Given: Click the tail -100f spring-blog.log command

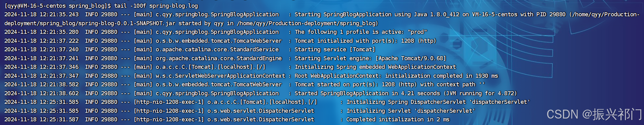Looking at the screenshot, I should [156, 6].
